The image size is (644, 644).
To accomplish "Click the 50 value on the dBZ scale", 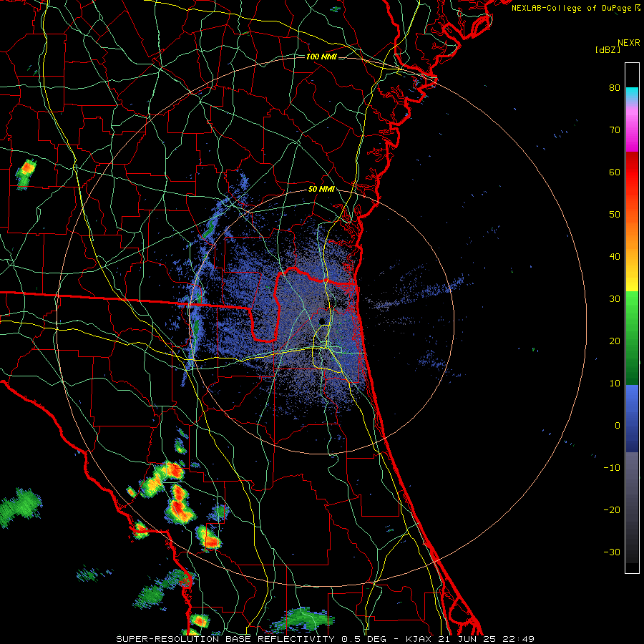I will (615, 215).
